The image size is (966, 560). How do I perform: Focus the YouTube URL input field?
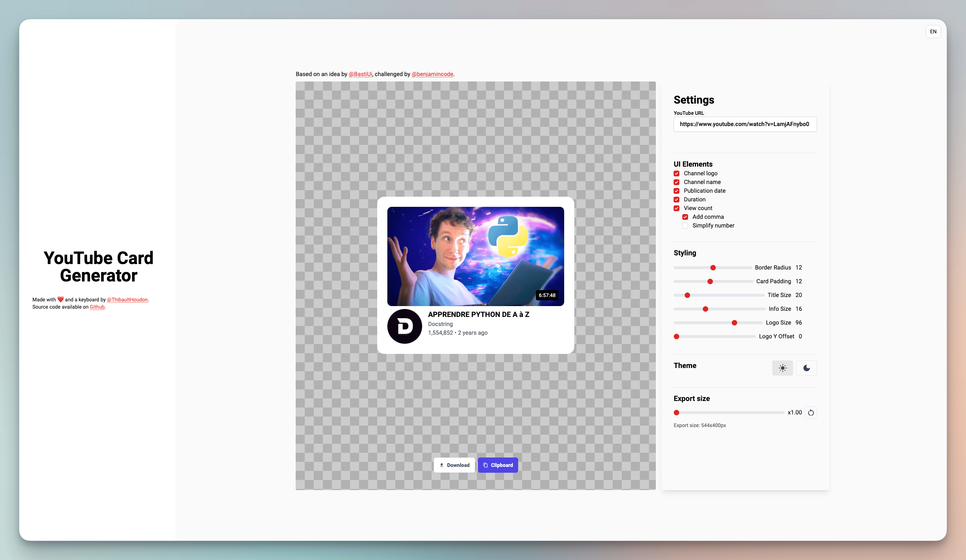(745, 124)
